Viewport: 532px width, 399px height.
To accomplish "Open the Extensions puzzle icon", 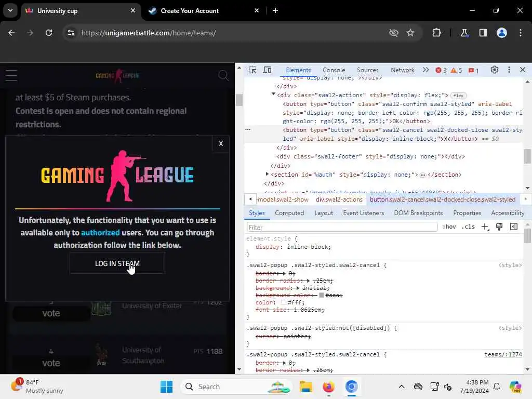I will click(436, 33).
